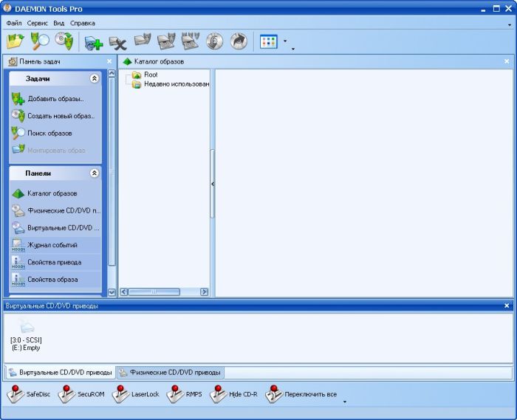Toggle RMPS emulation
This screenshot has height=420, width=517.
(x=184, y=394)
